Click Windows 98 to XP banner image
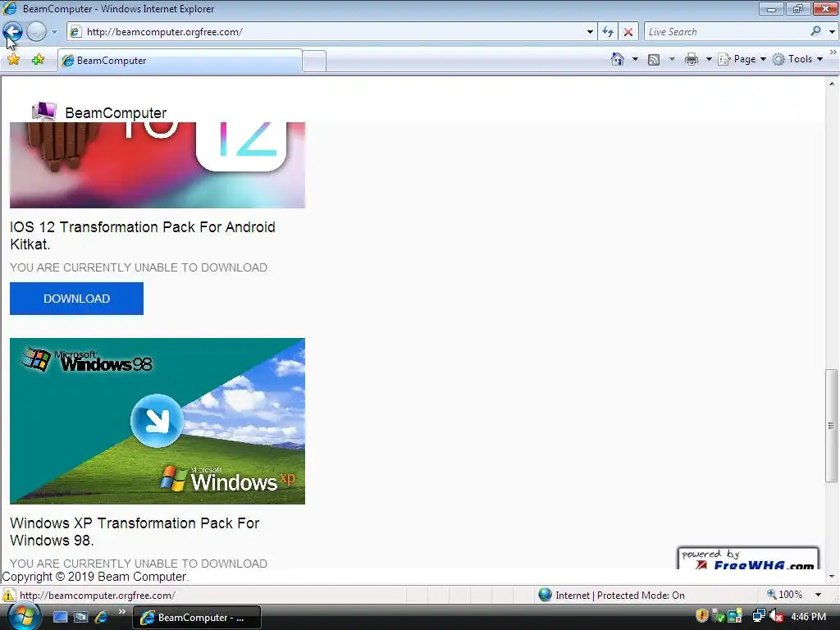This screenshot has height=630, width=840. [157, 421]
